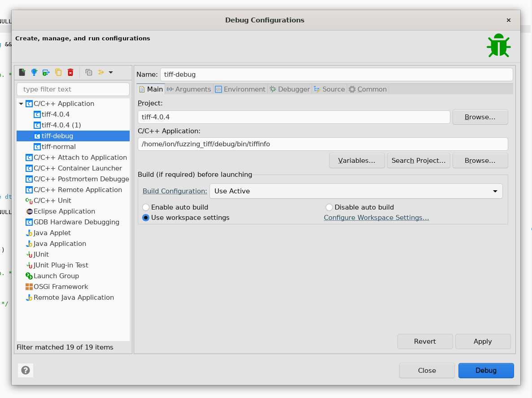Viewport: 532px width, 398px height.
Task: Collapse all configuration tree items
Action: (89, 72)
